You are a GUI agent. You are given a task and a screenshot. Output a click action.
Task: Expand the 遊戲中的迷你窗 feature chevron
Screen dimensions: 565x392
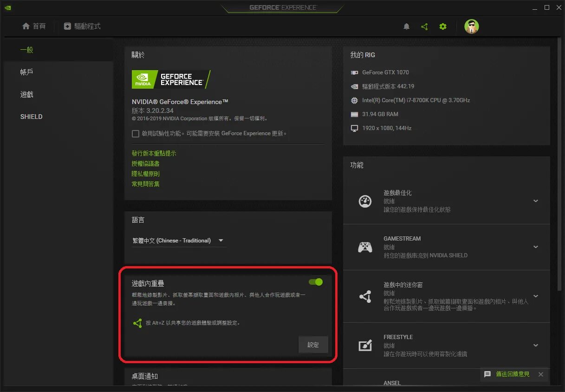click(536, 296)
